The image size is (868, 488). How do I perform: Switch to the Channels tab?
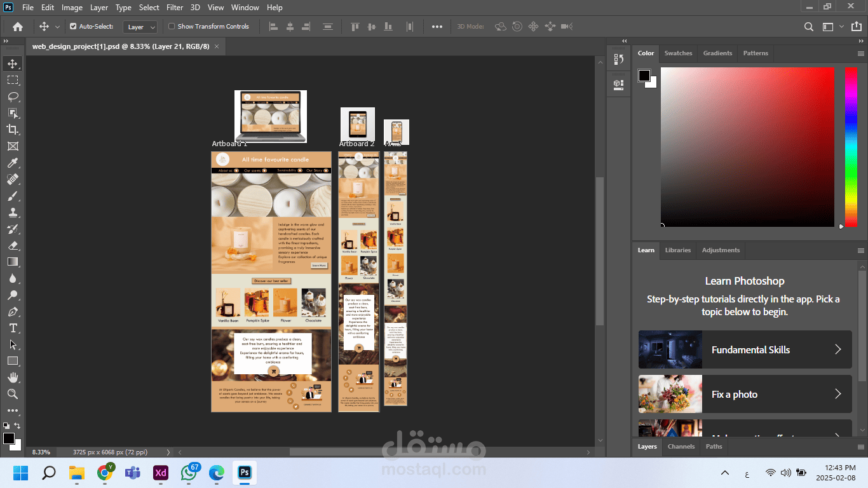681,447
